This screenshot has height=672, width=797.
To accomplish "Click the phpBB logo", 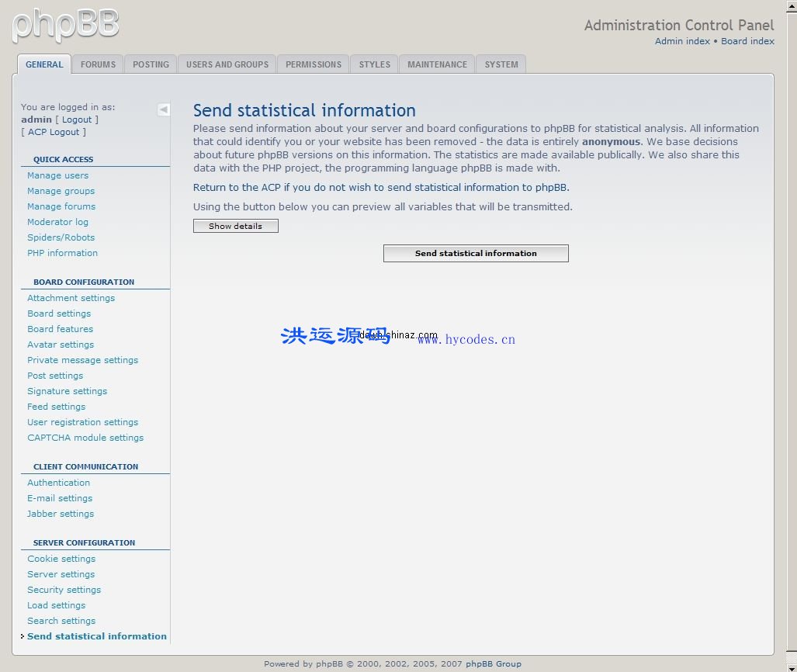I will coord(65,24).
